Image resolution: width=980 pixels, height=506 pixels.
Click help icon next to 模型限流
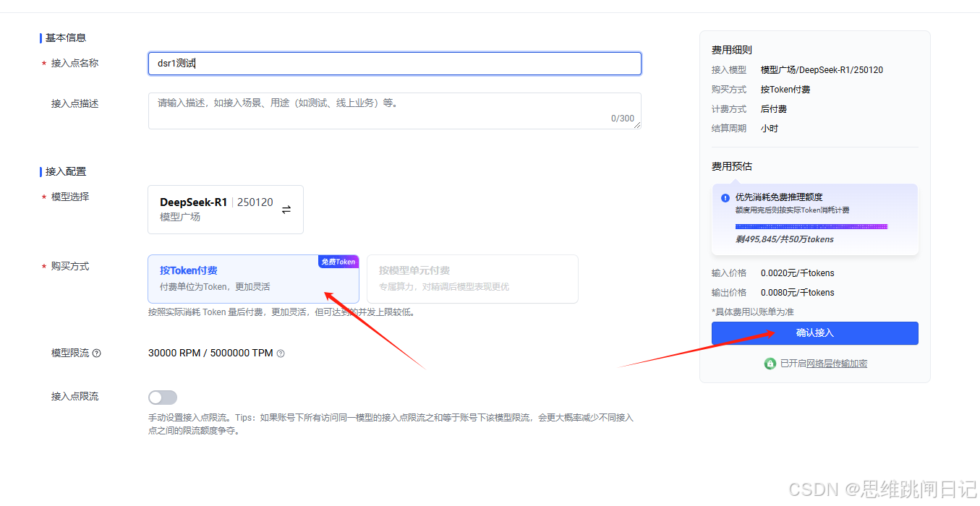97,353
